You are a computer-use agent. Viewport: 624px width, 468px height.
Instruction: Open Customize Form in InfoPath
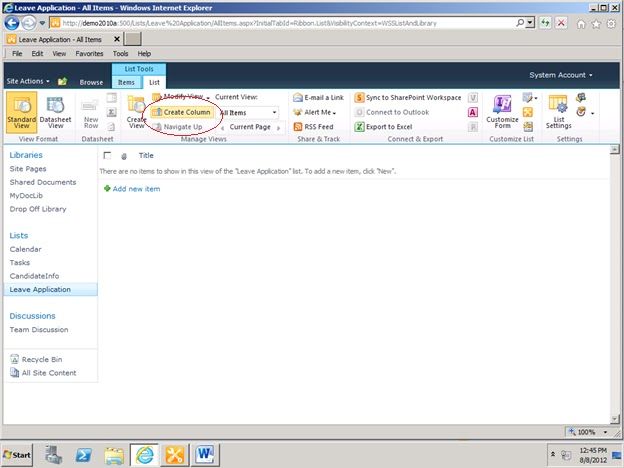[x=502, y=112]
